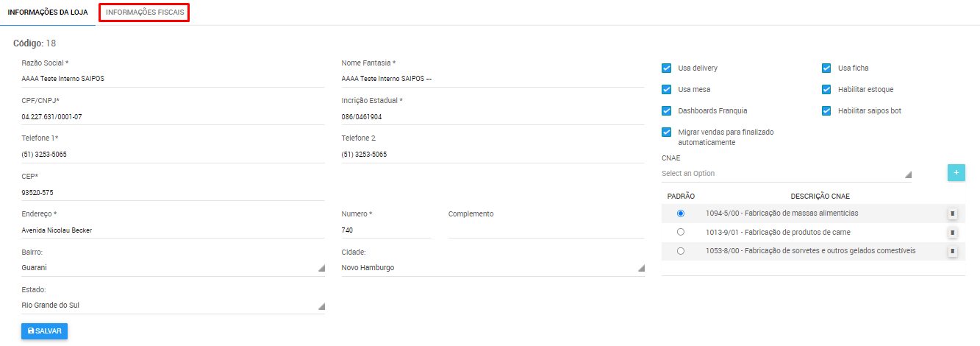Viewport: 980px width, 346px height.
Task: Delete CNAE 1013-9/01 produtos de carne row
Action: pos(952,232)
